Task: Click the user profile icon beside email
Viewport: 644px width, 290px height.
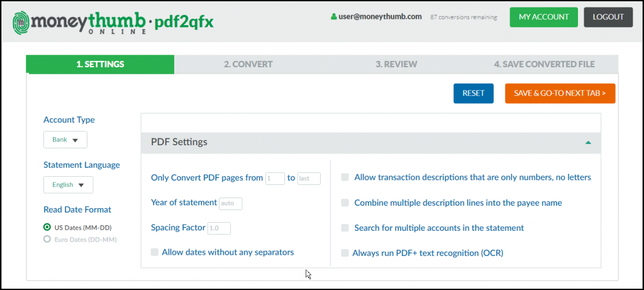Action: (x=333, y=17)
